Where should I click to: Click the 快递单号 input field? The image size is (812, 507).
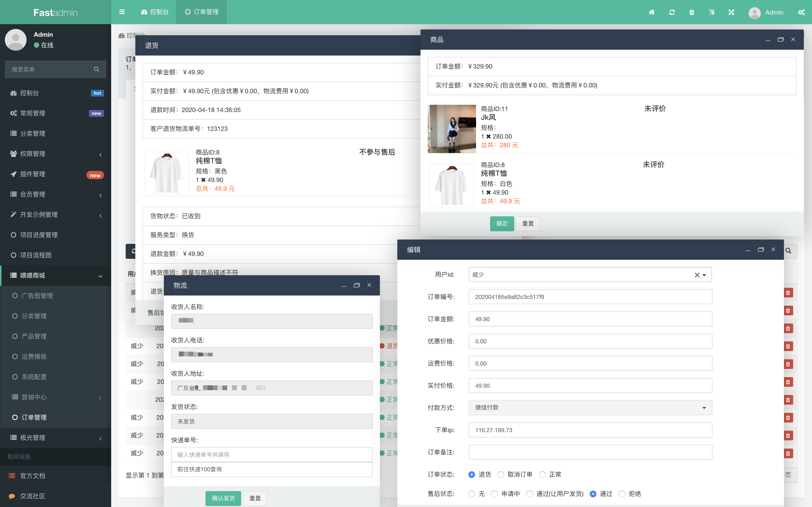[271, 455]
